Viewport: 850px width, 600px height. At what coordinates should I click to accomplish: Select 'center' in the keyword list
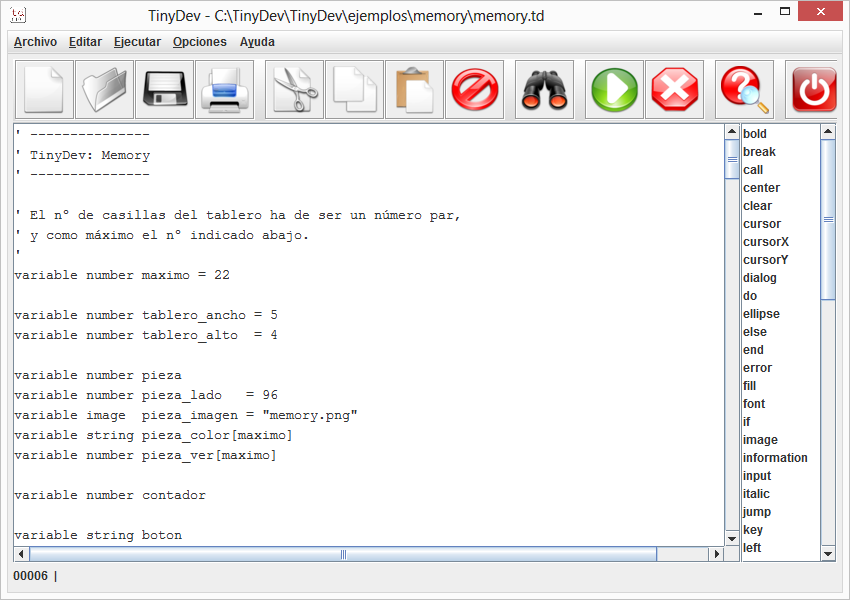761,188
